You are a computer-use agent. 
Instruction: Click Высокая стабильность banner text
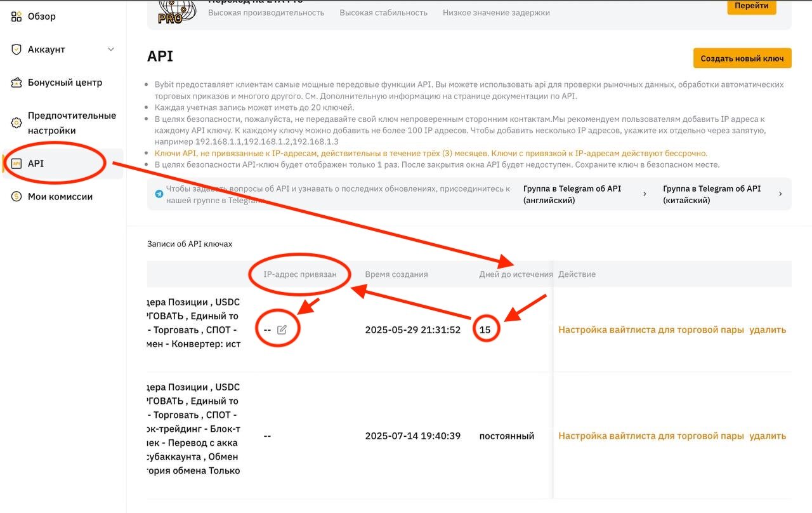click(384, 13)
